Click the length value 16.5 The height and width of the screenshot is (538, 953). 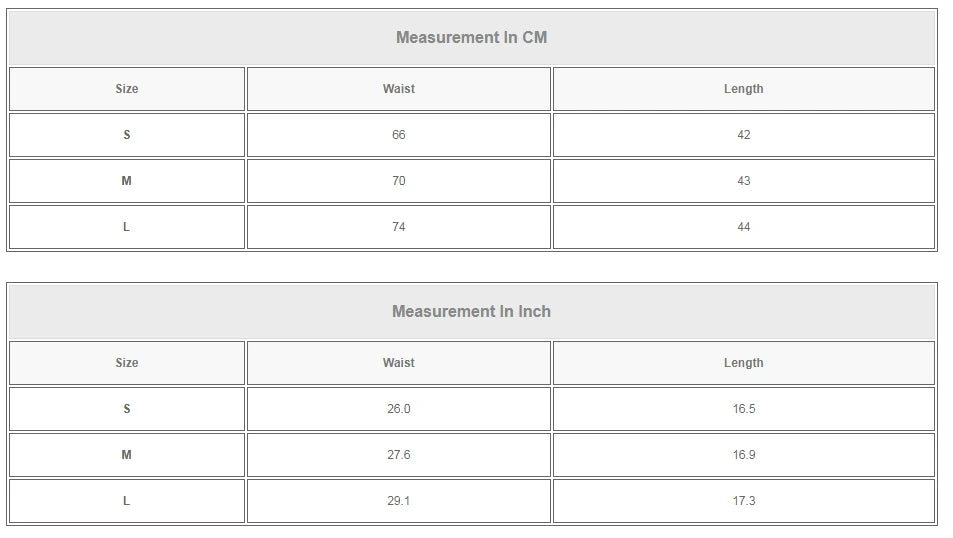[743, 409]
